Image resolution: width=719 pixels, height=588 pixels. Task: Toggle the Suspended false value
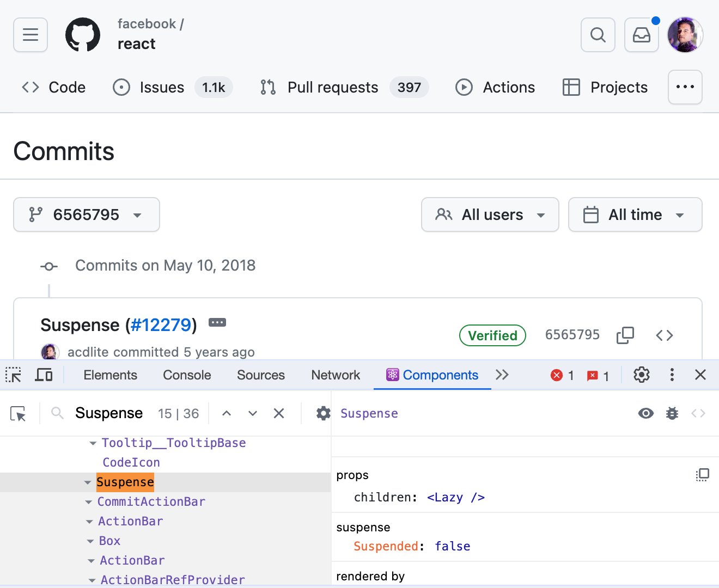point(453,546)
